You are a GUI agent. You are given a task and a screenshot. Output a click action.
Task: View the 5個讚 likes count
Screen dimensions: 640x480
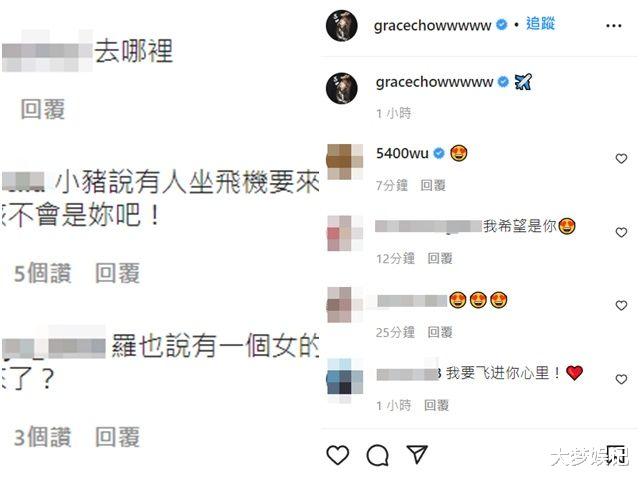click(42, 273)
